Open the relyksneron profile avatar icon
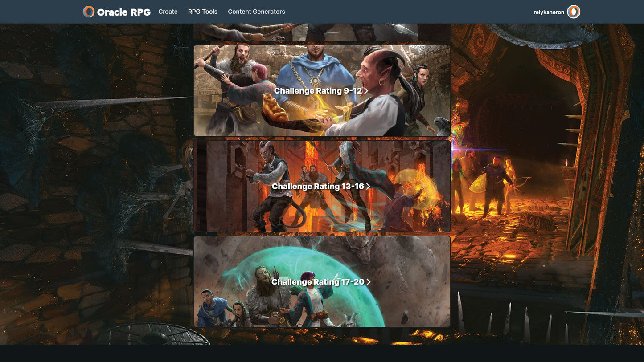This screenshot has width=644, height=362. (574, 12)
